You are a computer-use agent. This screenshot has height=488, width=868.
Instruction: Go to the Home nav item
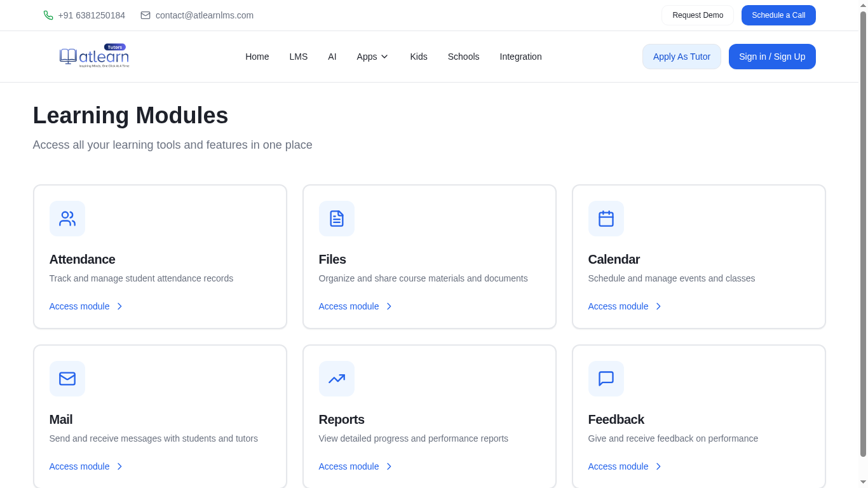(x=257, y=57)
